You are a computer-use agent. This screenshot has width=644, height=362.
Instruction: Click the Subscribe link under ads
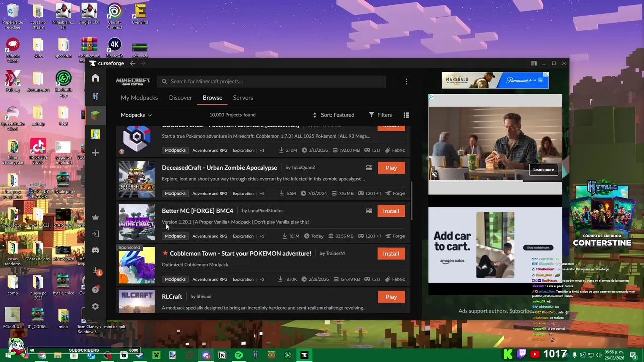pos(520,311)
